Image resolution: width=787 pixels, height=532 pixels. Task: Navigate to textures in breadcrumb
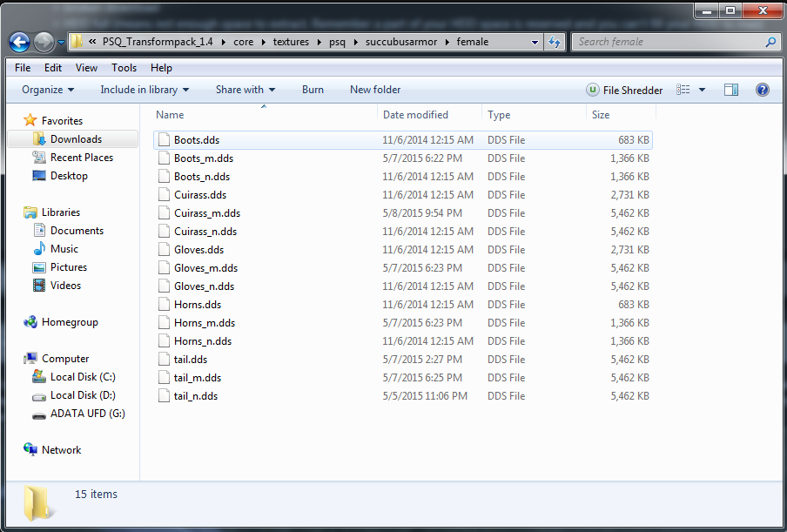291,42
